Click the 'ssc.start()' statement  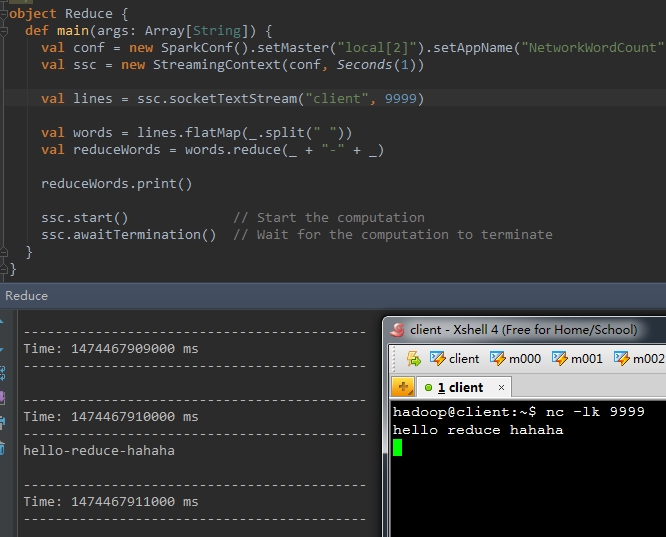85,218
